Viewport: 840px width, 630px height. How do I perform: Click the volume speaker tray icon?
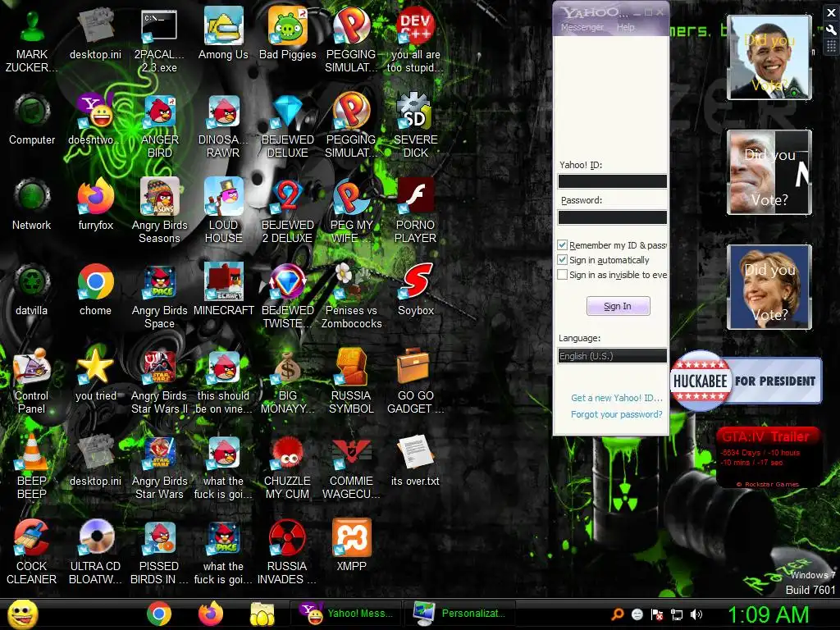[x=696, y=614]
